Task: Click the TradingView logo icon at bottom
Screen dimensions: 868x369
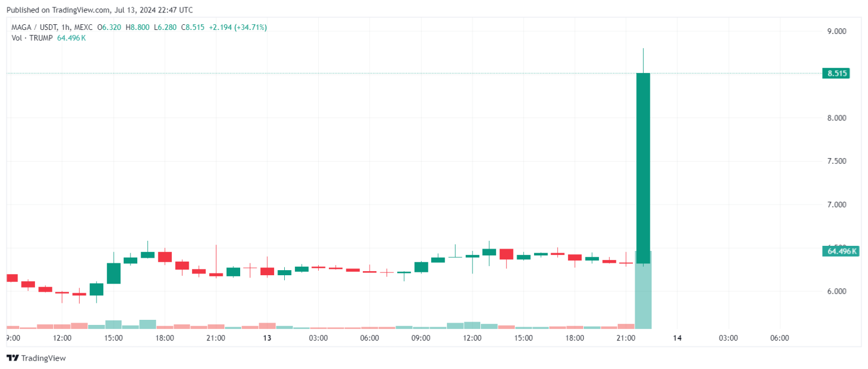Action: (11, 358)
